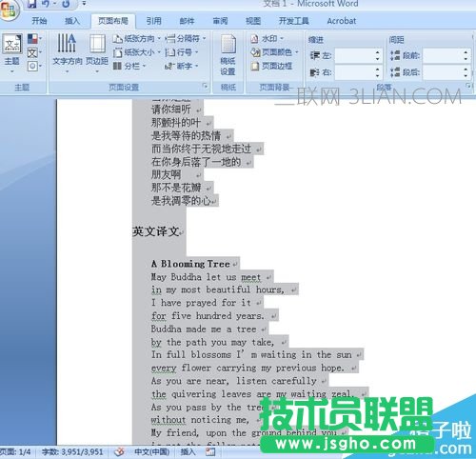The height and width of the screenshot is (459, 476).
Task: Launch the 页面设置 dialog launcher
Action: [205, 86]
